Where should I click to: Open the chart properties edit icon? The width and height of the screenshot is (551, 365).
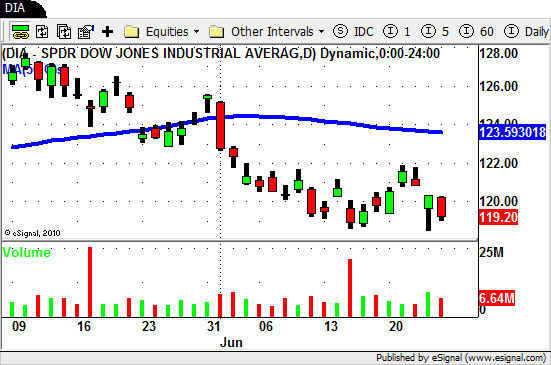(x=86, y=32)
